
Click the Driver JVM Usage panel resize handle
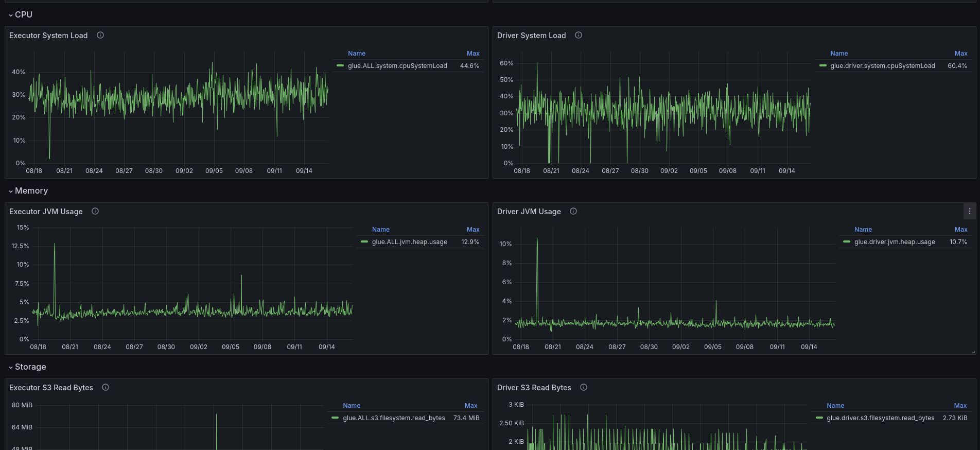point(973,352)
